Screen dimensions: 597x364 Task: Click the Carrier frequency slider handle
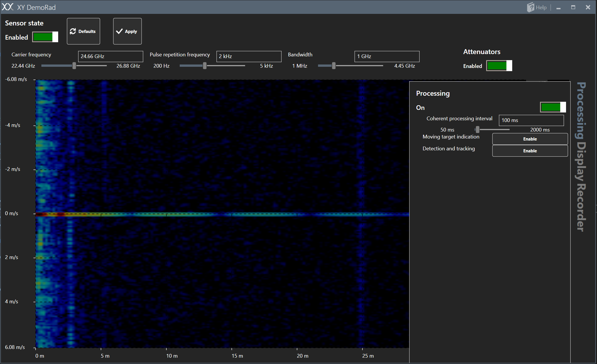(74, 66)
